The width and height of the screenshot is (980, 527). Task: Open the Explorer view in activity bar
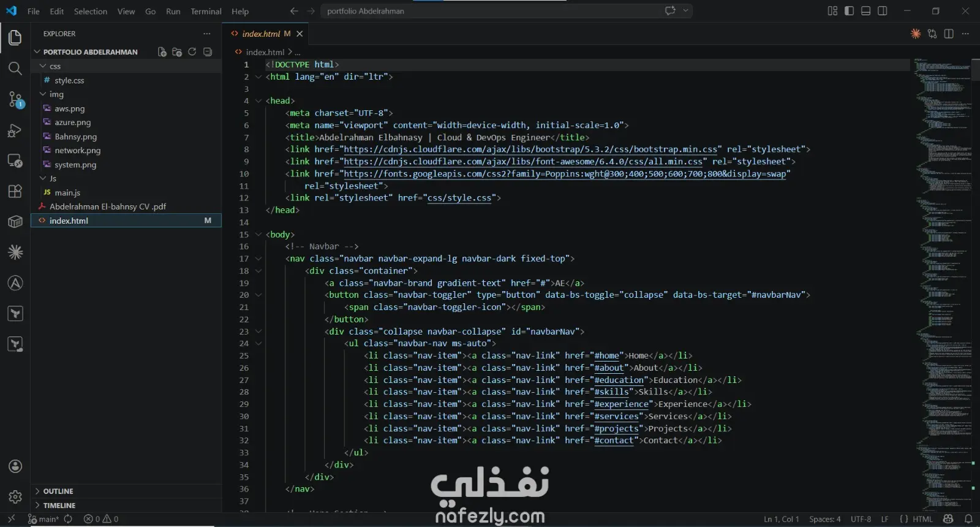click(15, 37)
